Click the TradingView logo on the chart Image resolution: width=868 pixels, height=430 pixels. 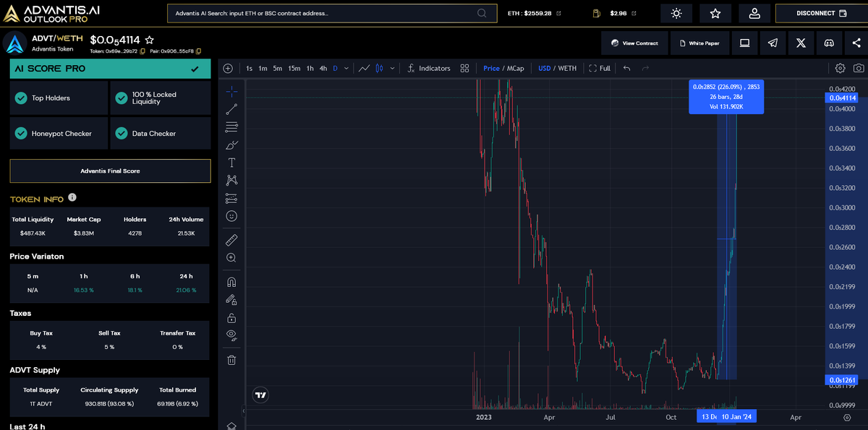(x=261, y=395)
